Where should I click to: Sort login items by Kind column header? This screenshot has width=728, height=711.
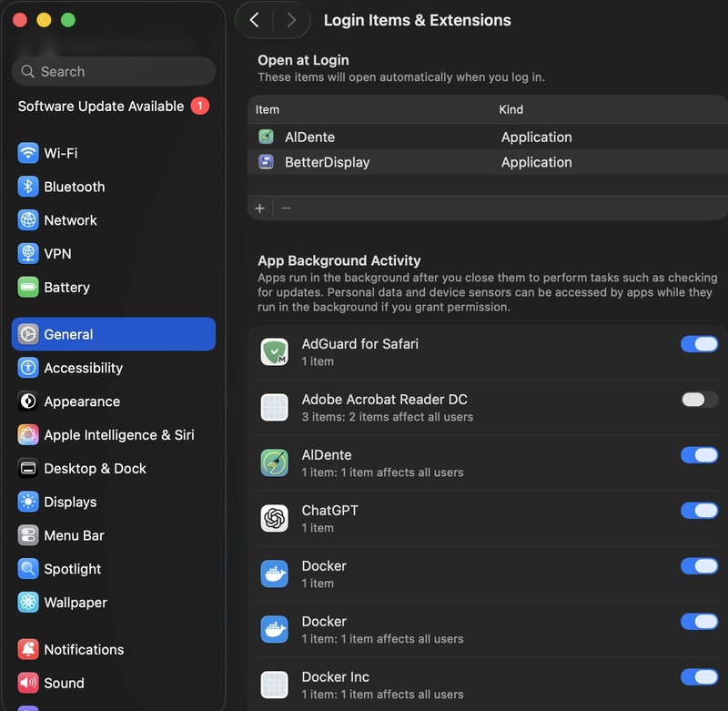click(511, 109)
